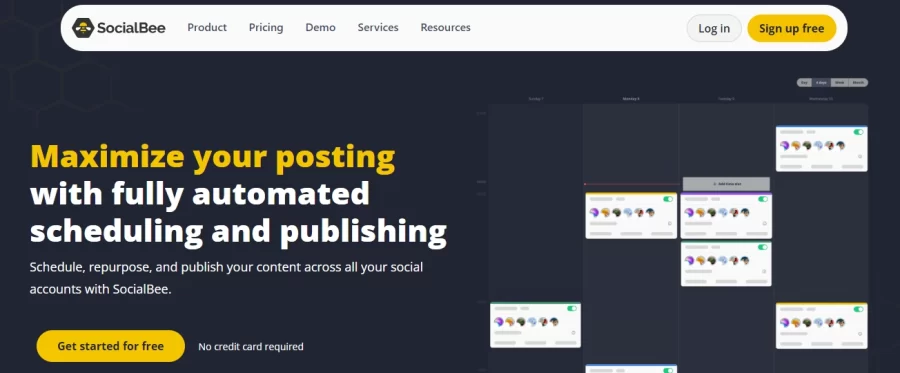
Task: Select dark blue helmet avatar in Tuesday purple-top card
Action: point(744,212)
